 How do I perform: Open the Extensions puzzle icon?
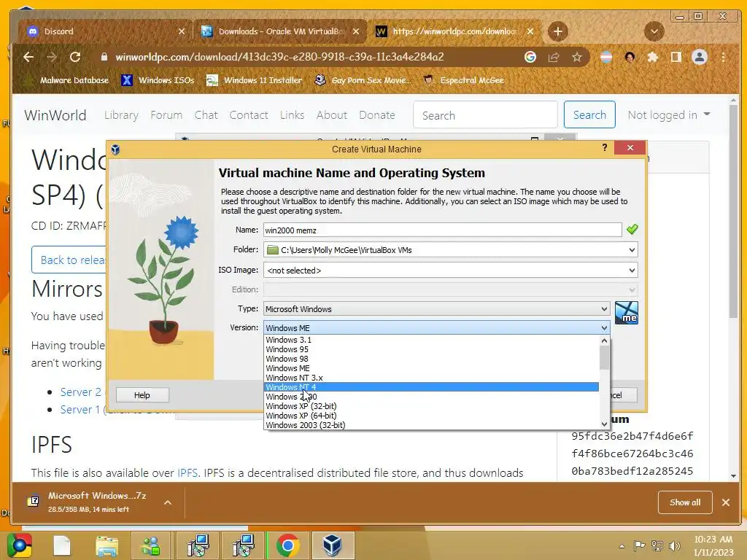click(x=653, y=57)
